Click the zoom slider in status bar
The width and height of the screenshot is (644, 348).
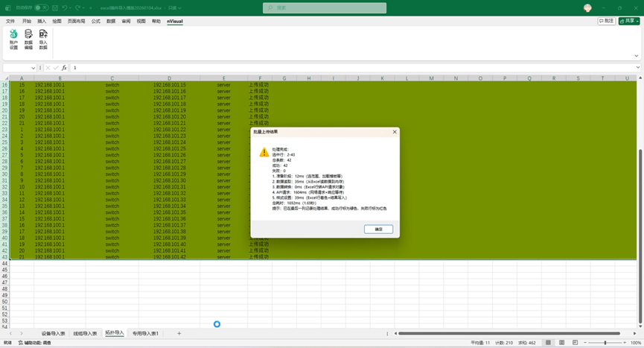pos(604,342)
